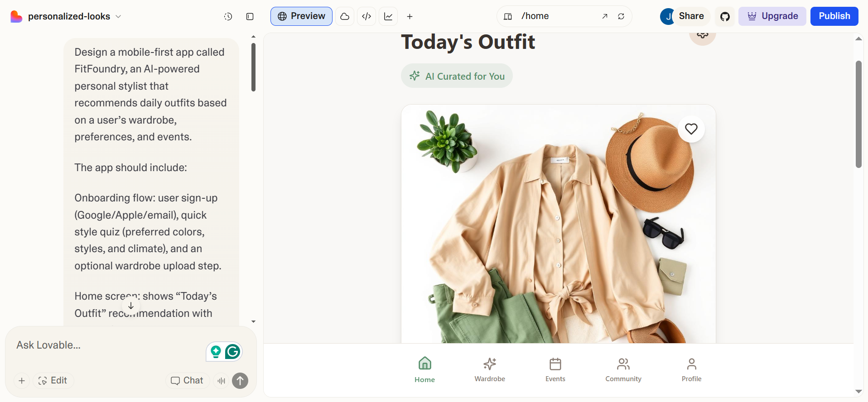
Task: Click the Grammarly icon
Action: (x=232, y=352)
